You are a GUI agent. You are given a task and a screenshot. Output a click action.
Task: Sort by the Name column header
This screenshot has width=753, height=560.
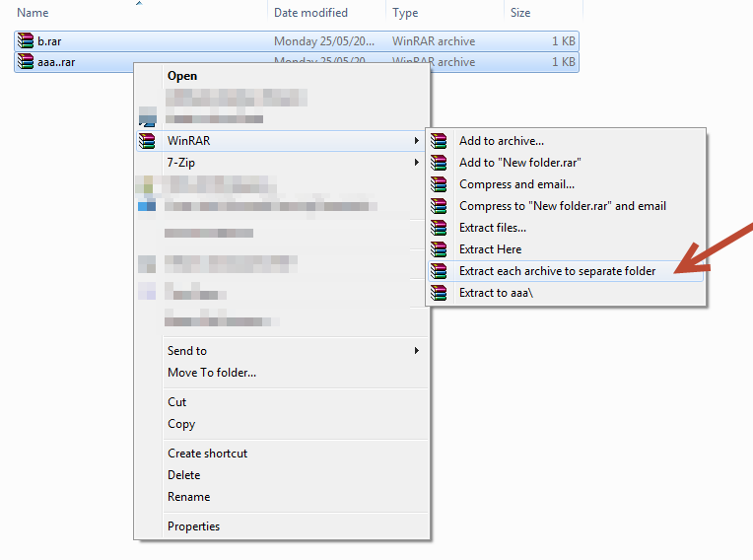[x=33, y=13]
